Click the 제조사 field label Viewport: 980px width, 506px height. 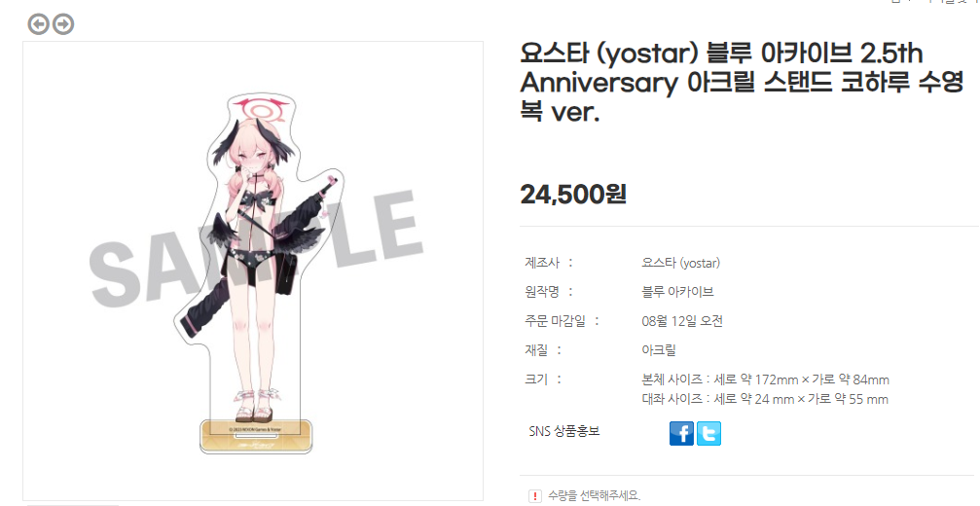click(542, 263)
